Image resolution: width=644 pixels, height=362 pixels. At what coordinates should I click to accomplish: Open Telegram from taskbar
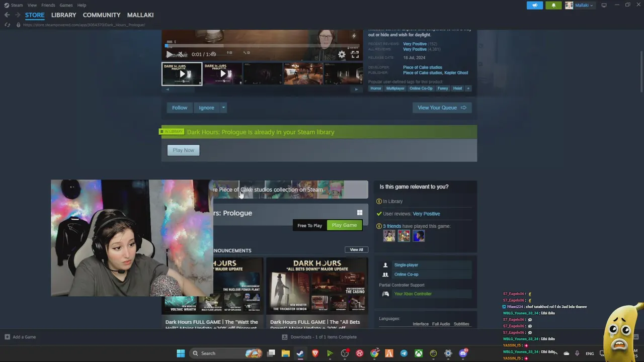404,353
